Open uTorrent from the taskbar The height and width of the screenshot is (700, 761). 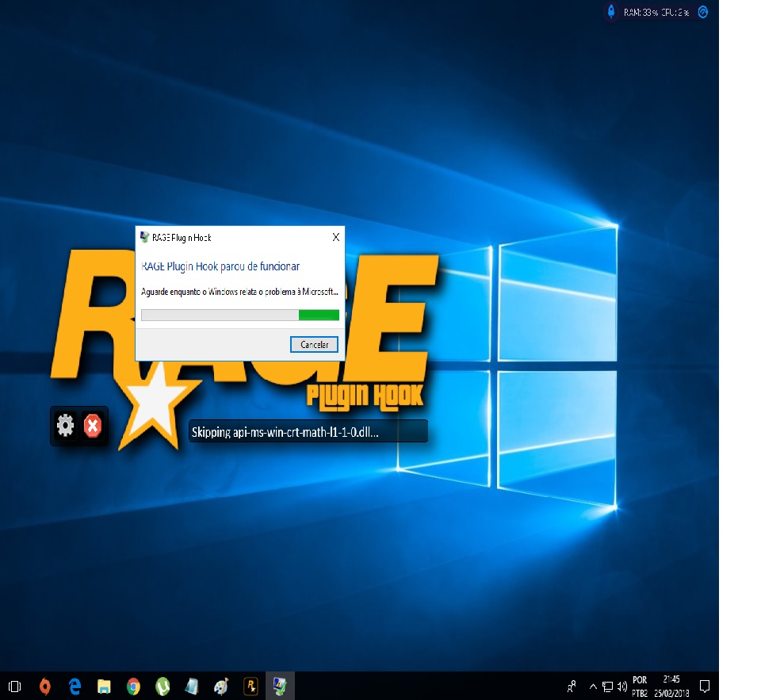pyautogui.click(x=163, y=686)
